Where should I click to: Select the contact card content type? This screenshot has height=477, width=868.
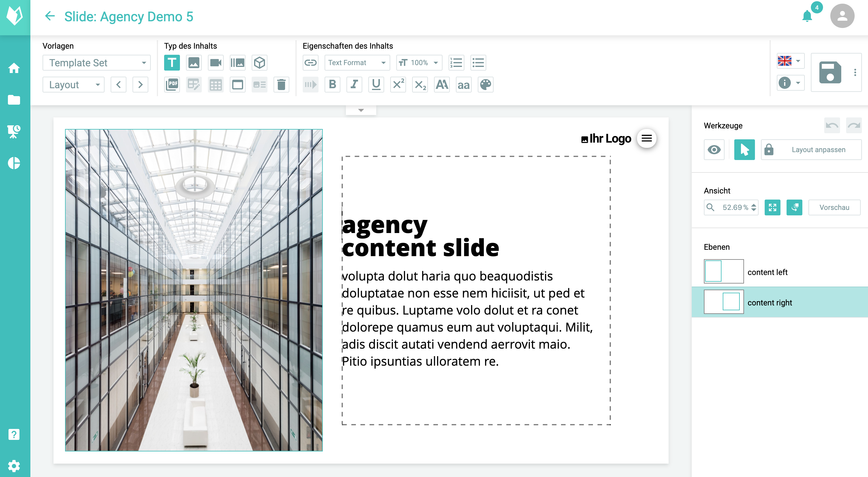click(260, 84)
